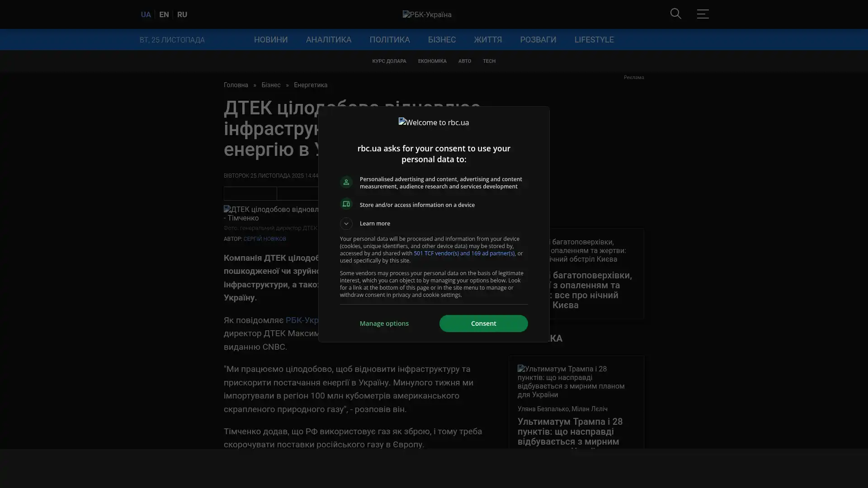868x488 pixels.
Task: Go to LIFESTYLE section
Action: [x=594, y=40]
